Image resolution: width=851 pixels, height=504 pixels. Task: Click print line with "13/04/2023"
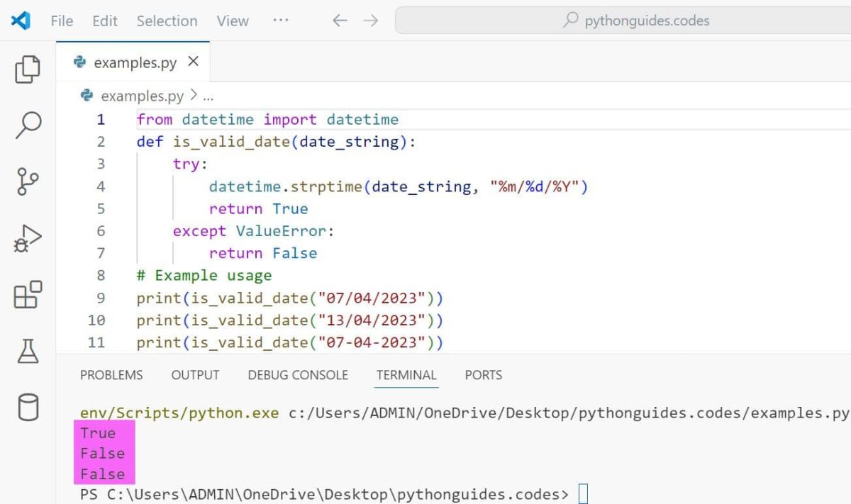[290, 320]
